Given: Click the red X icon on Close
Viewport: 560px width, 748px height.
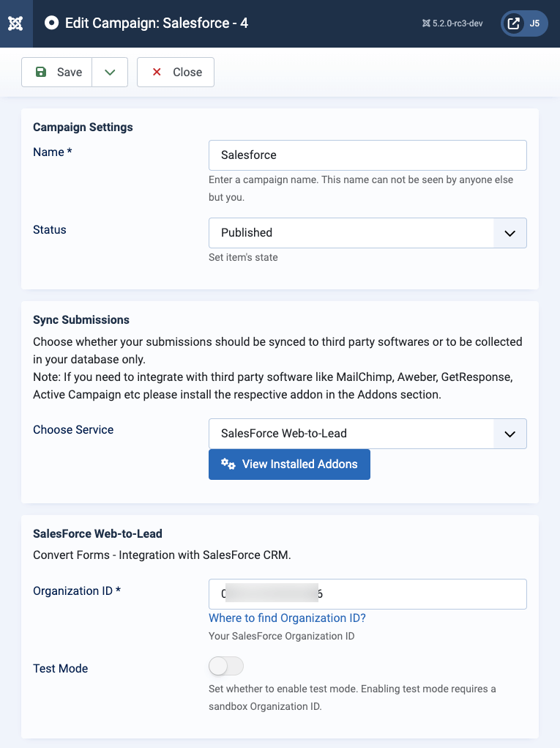Looking at the screenshot, I should [157, 72].
